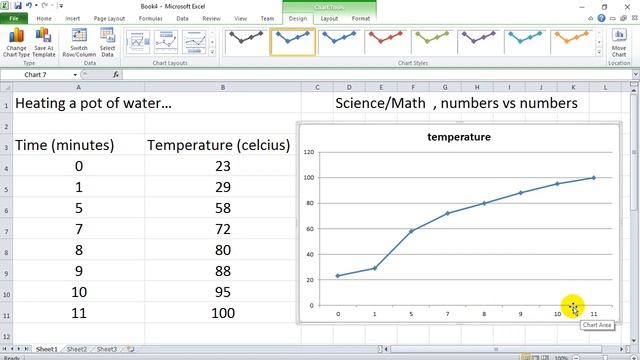
Task: Click the horizontal scrollbar thumb
Action: coord(496,349)
